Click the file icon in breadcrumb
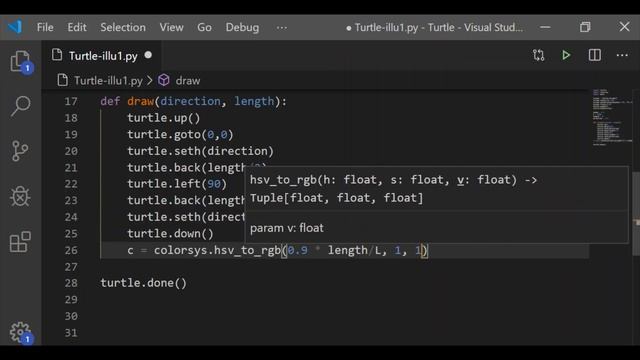The width and height of the screenshot is (640, 360). 62,80
